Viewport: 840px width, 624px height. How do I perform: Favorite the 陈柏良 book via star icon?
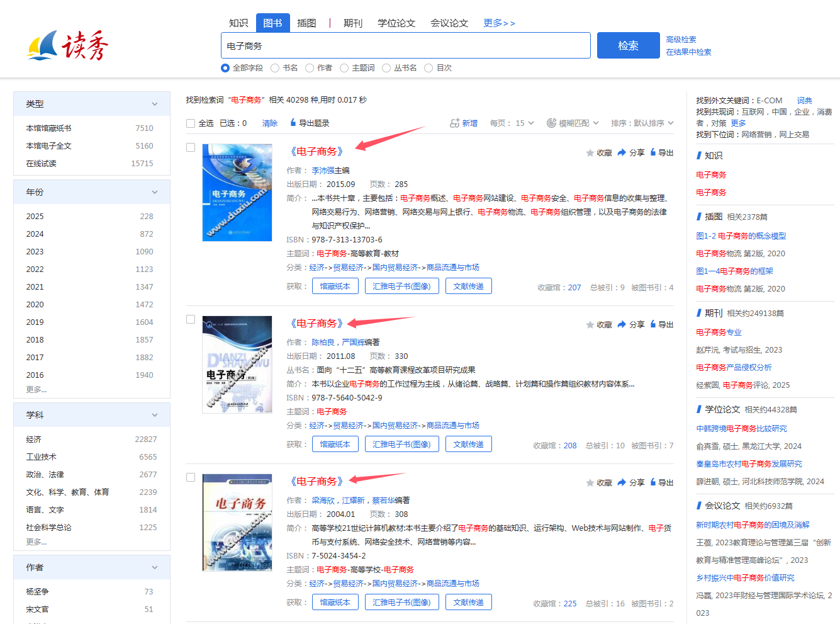(590, 325)
